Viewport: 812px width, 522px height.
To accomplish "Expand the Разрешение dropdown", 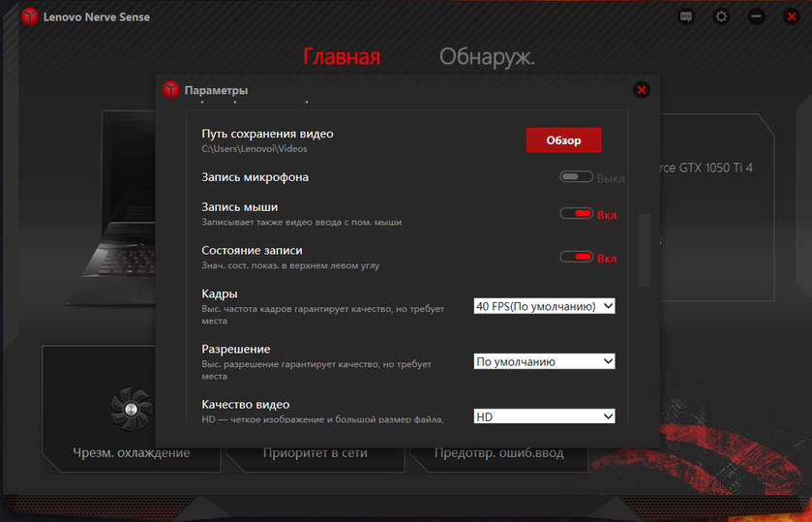I will click(544, 361).
